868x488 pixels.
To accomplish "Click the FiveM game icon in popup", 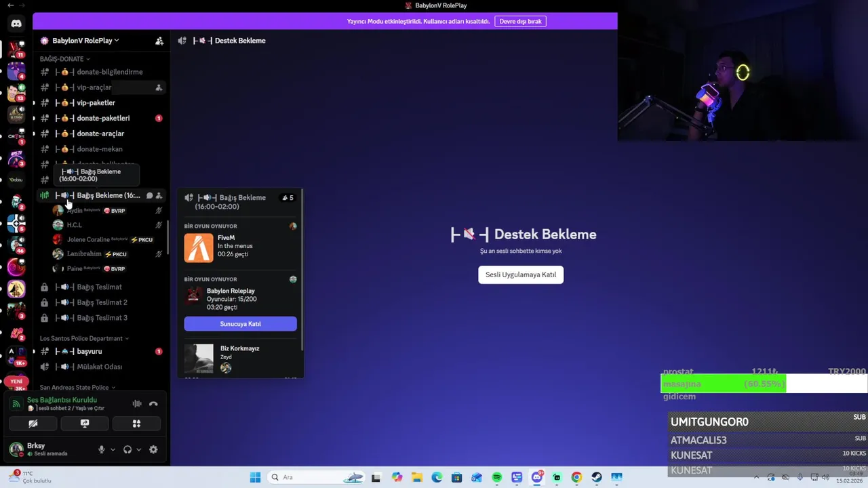I will click(199, 248).
